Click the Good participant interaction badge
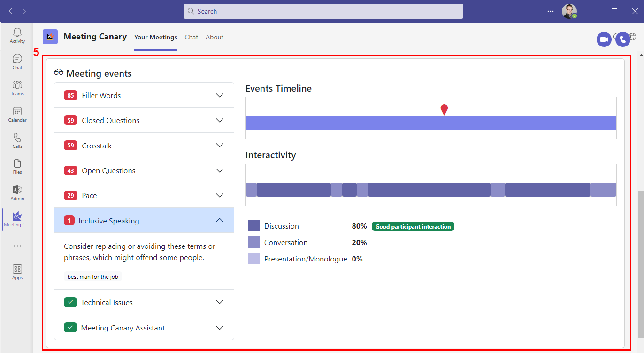Image resolution: width=644 pixels, height=353 pixels. click(x=413, y=226)
